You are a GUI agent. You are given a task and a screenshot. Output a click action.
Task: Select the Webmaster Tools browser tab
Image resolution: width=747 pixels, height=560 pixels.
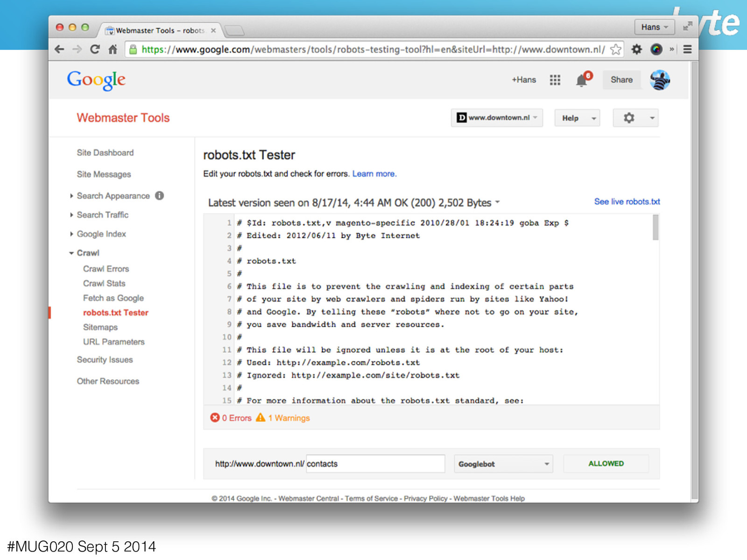point(160,30)
